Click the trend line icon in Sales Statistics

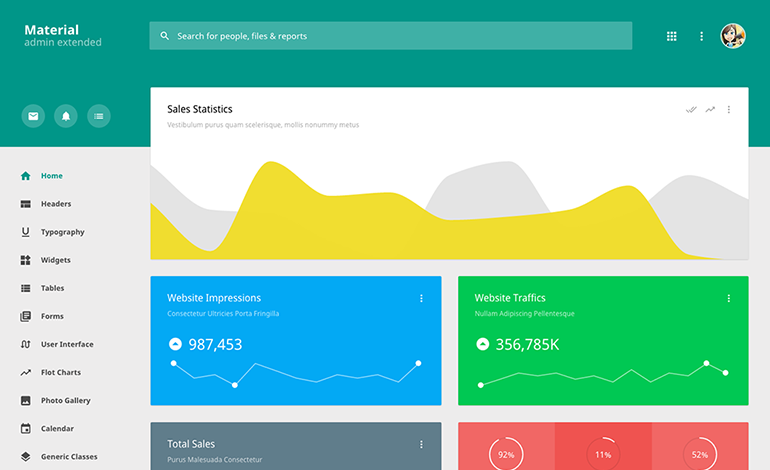click(x=710, y=110)
